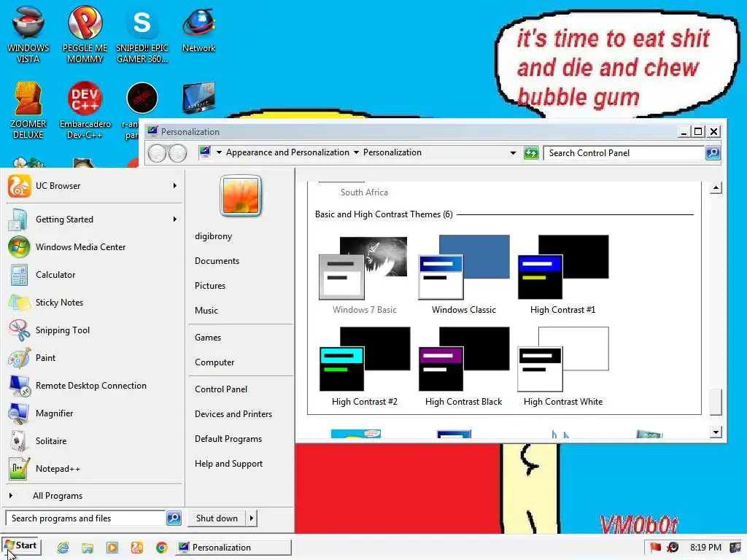Open Internet Explorer in taskbar

[x=63, y=548]
